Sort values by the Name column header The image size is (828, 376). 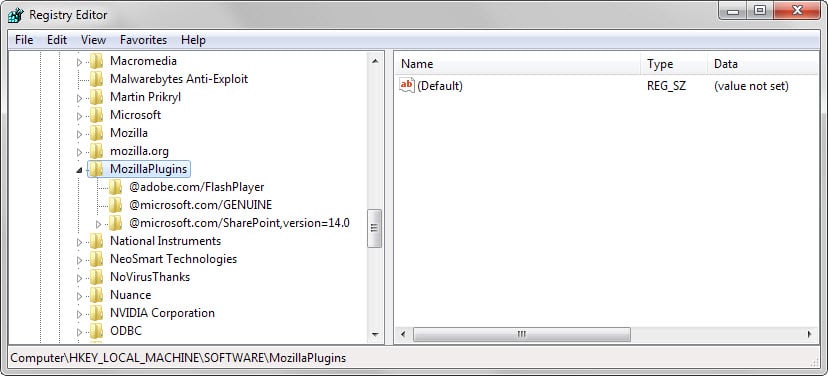518,64
